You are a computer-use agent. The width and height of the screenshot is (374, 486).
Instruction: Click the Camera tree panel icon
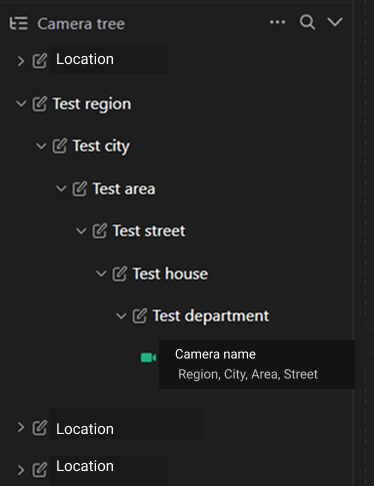coord(18,24)
